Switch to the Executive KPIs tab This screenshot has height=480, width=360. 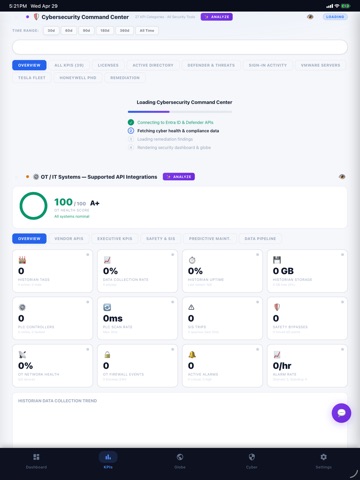115,239
